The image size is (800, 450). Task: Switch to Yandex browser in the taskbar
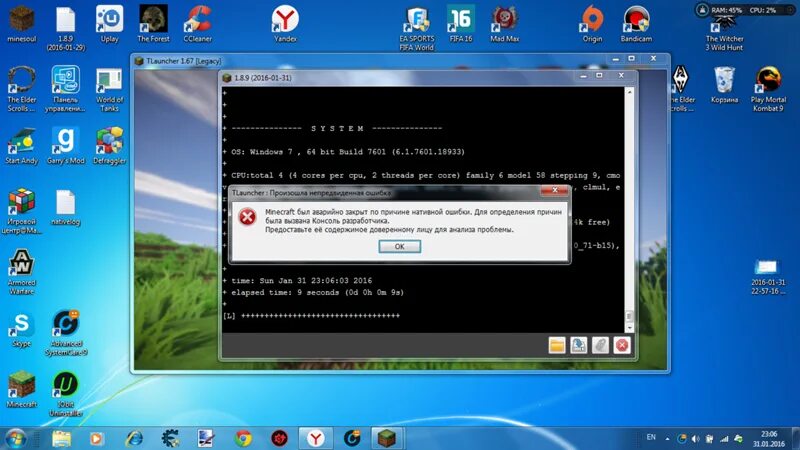[316, 438]
